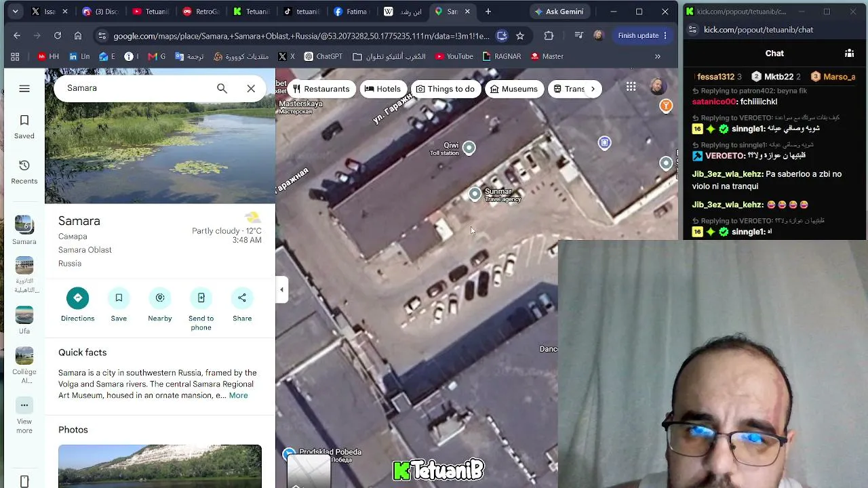Go back to the previous page
Viewport: 868px width, 488px height.
17,35
